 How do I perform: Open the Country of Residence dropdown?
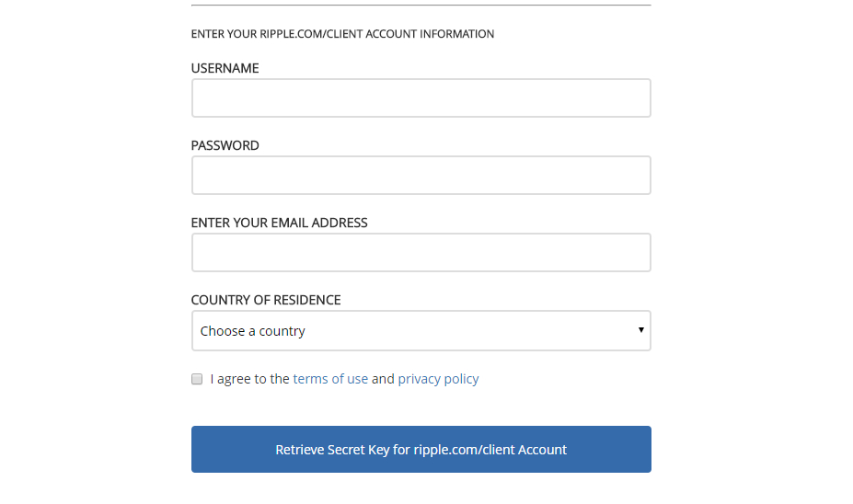[421, 331]
